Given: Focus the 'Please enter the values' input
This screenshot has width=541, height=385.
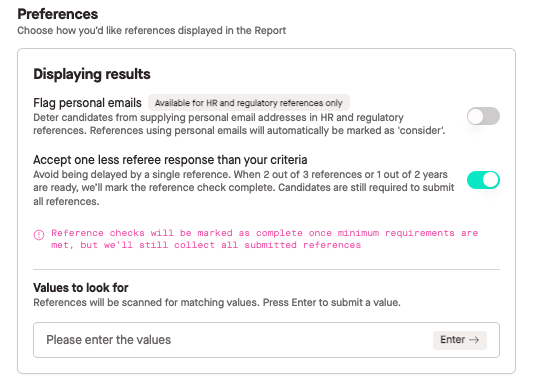Looking at the screenshot, I should tap(266, 340).
